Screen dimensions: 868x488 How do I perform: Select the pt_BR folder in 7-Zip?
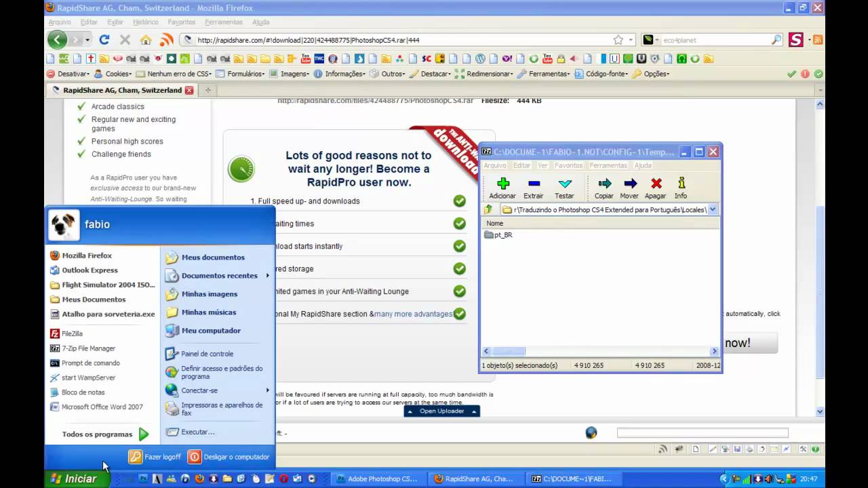click(x=498, y=235)
